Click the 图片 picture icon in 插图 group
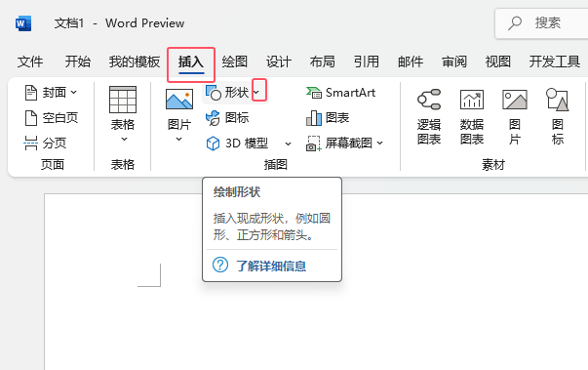Image resolution: width=588 pixels, height=370 pixels. pyautogui.click(x=179, y=100)
